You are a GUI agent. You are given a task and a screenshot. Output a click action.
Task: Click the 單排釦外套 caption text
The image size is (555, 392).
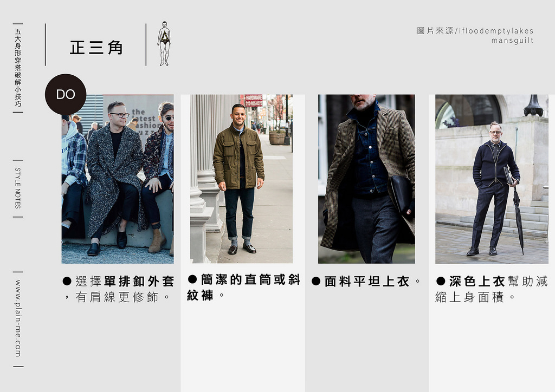139,282
